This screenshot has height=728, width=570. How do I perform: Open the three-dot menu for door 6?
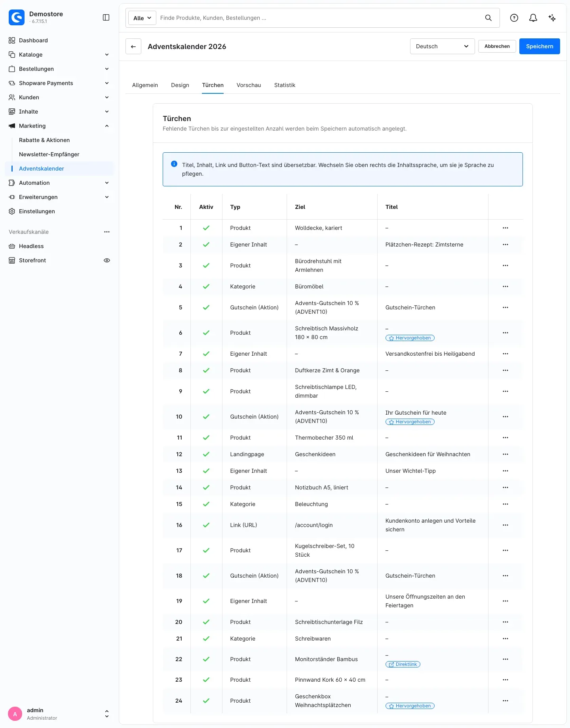(505, 333)
